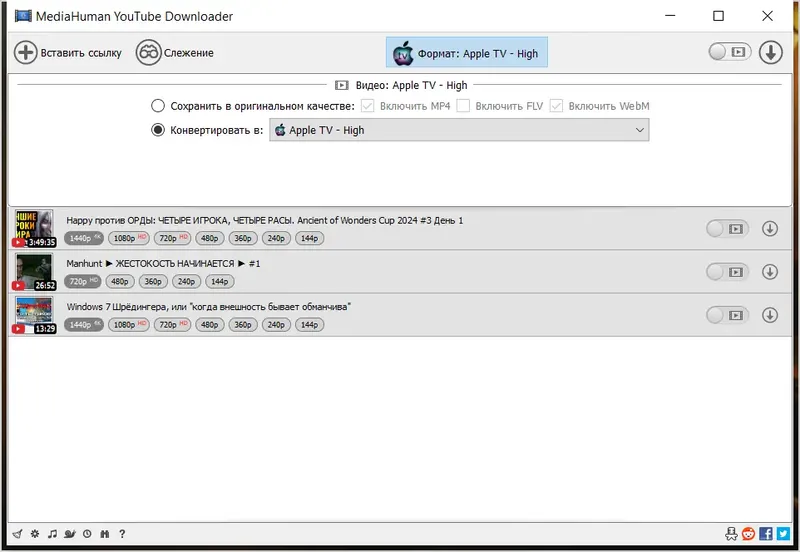Choose 240p for Happy против ОРДЫ video
Image resolution: width=800 pixels, height=552 pixels.
point(276,238)
